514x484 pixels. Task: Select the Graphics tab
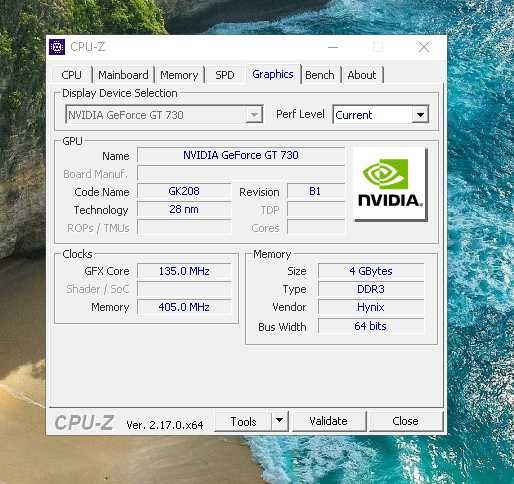click(x=273, y=74)
